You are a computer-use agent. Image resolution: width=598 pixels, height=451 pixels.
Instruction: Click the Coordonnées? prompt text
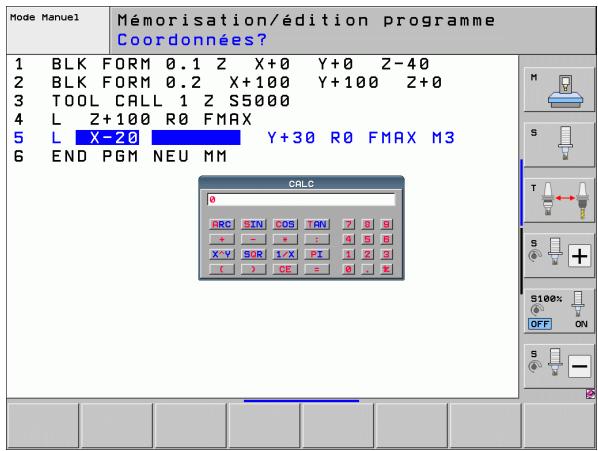click(192, 40)
